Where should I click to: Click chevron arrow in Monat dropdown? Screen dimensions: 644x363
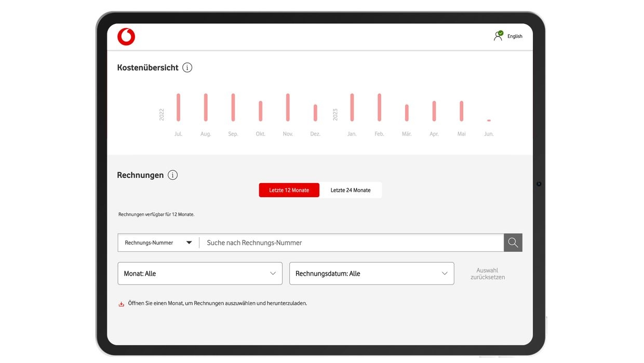tap(273, 274)
